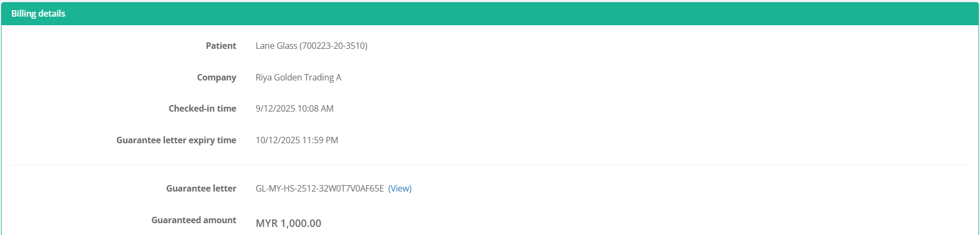The height and width of the screenshot is (235, 980).
Task: Select the check-in date 9/12/2025
Action: (x=275, y=108)
